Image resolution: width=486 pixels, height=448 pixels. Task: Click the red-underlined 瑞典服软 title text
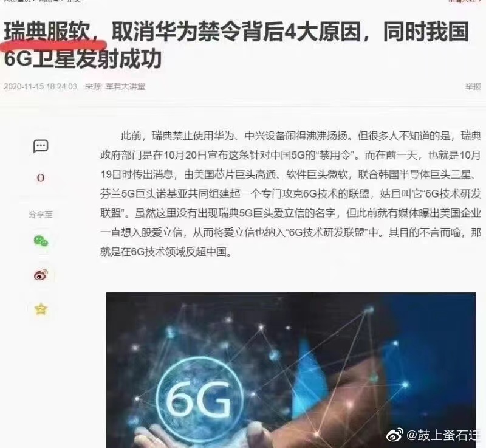coord(47,32)
